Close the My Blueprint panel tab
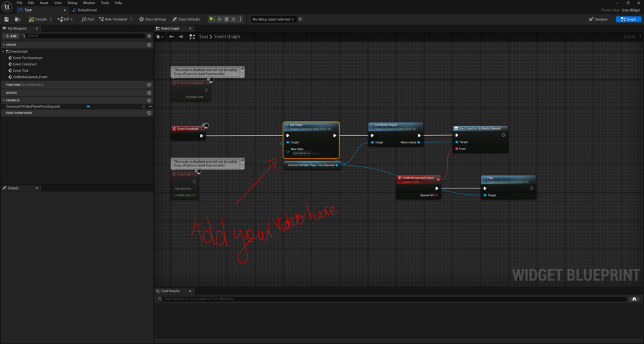The image size is (644, 344). 37,28
